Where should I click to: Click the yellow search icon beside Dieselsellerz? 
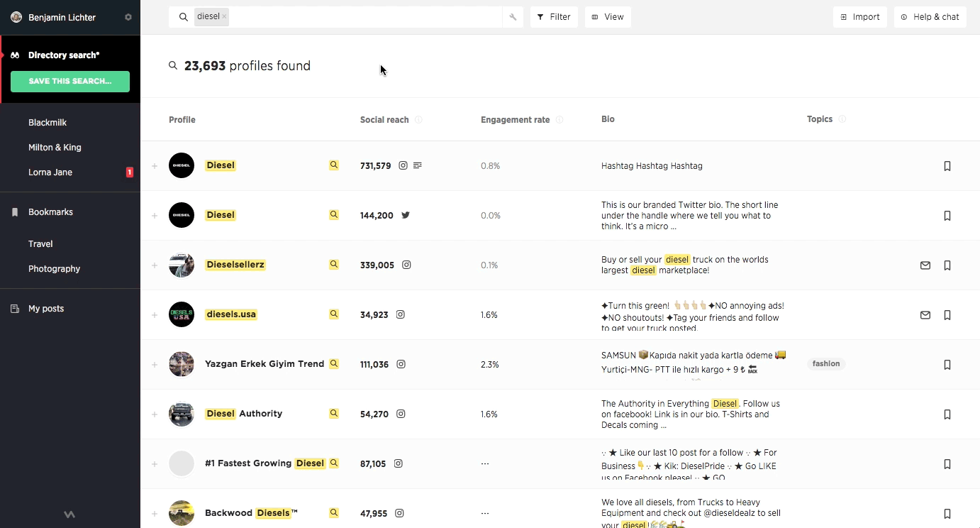(334, 265)
